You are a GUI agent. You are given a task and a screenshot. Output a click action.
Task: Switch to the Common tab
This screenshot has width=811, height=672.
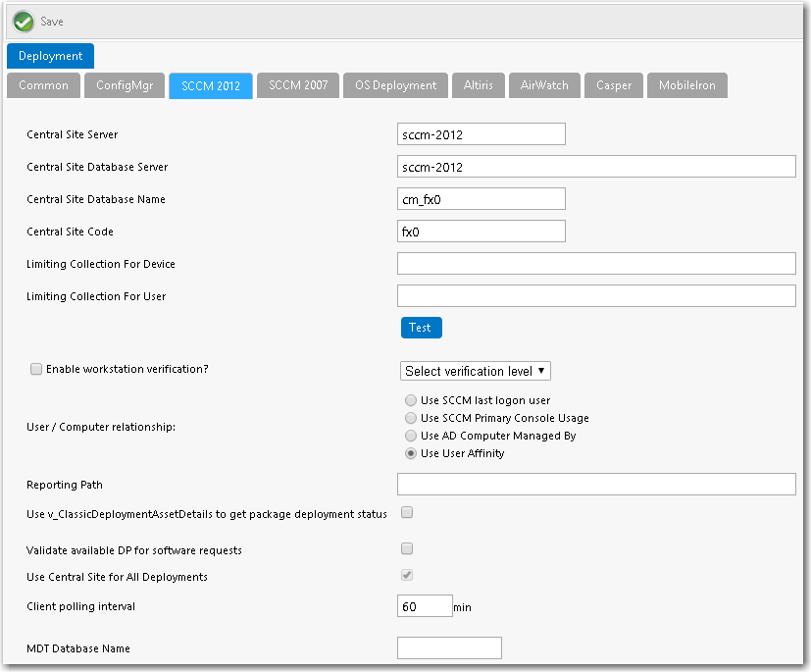coord(43,85)
